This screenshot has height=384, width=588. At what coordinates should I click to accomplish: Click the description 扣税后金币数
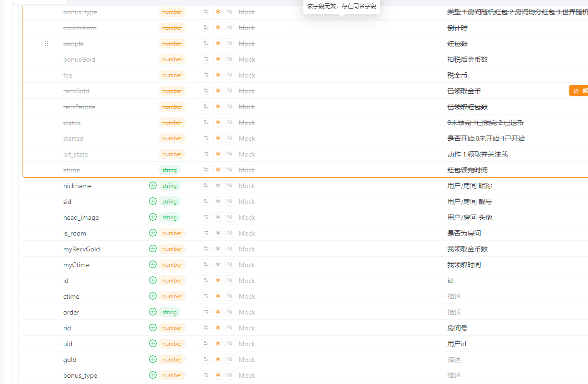point(467,59)
